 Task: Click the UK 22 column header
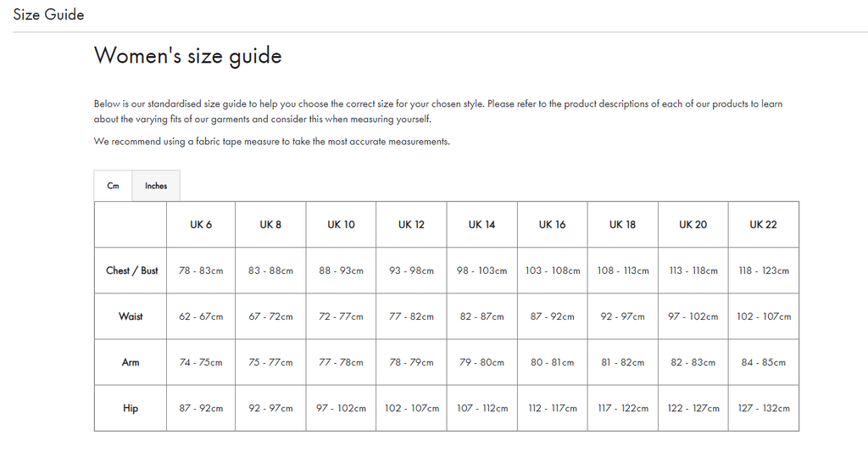pyautogui.click(x=764, y=225)
